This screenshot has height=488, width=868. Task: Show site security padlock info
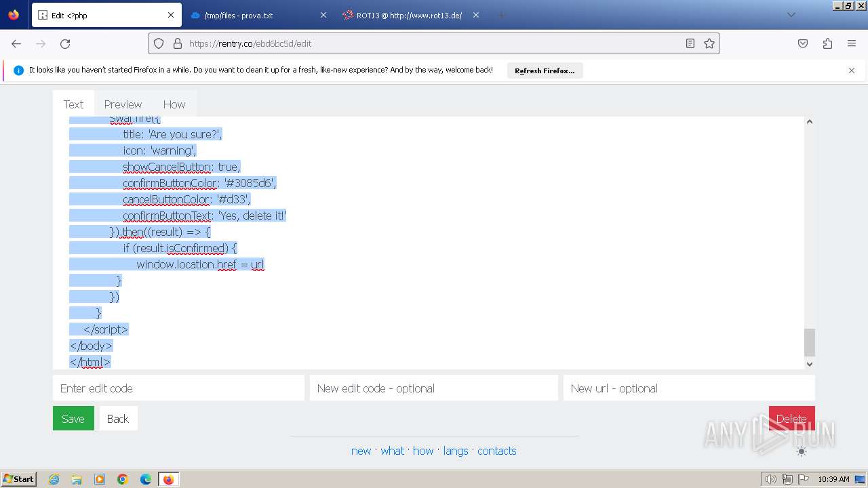tap(178, 43)
